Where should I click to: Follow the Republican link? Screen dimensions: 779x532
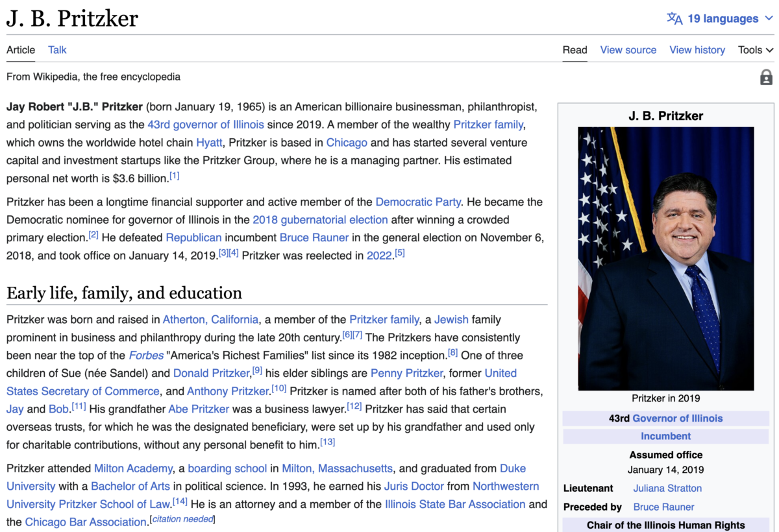pyautogui.click(x=193, y=237)
